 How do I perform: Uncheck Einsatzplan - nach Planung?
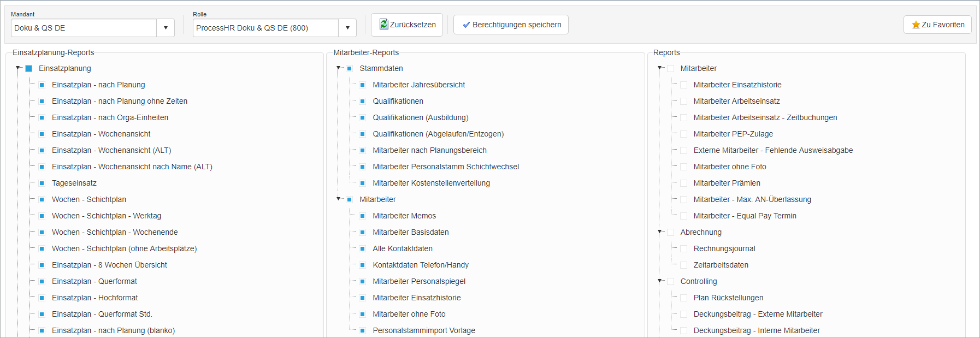(42, 85)
